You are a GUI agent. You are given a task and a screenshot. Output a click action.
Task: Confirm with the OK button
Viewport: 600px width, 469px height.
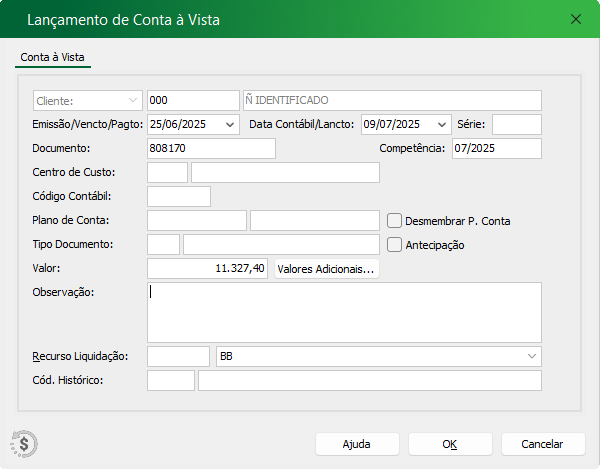(450, 444)
